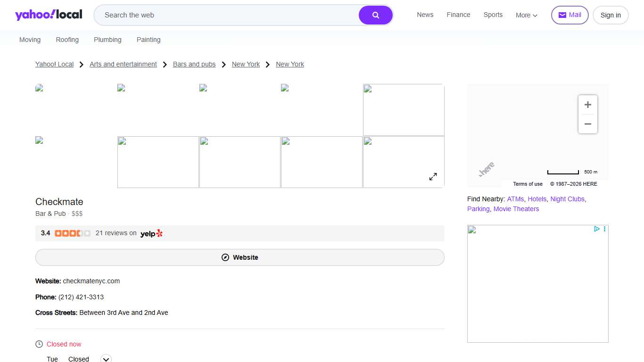
Task: Zoom out on the map
Action: coord(587,124)
